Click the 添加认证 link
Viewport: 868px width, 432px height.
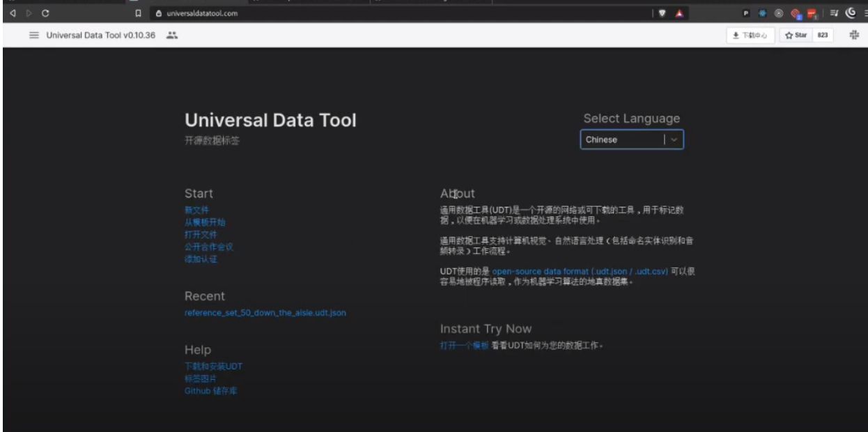201,259
